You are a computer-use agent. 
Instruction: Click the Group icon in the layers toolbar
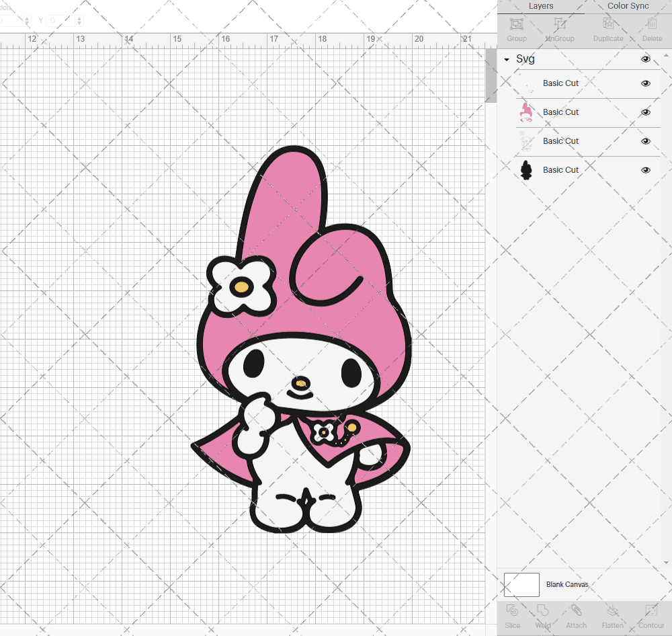(x=516, y=24)
